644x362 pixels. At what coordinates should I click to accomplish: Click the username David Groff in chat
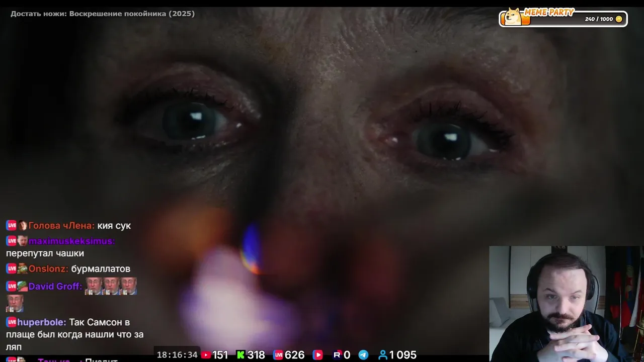tap(55, 286)
